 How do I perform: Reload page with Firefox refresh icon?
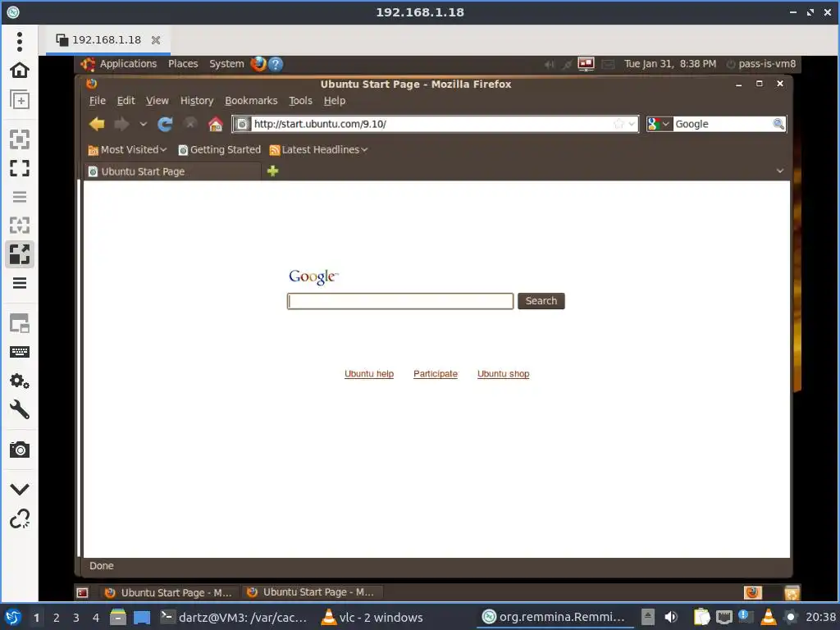click(x=165, y=125)
